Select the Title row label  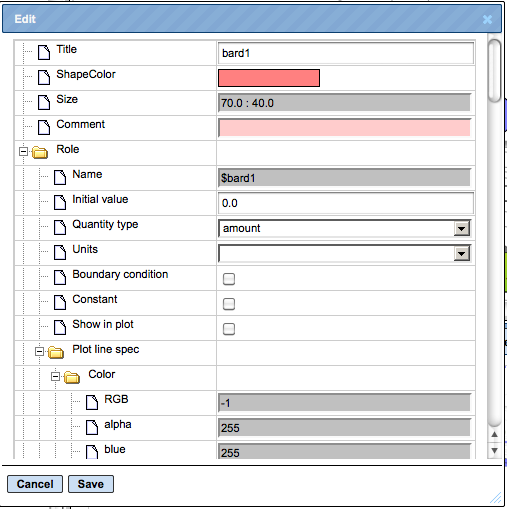67,49
